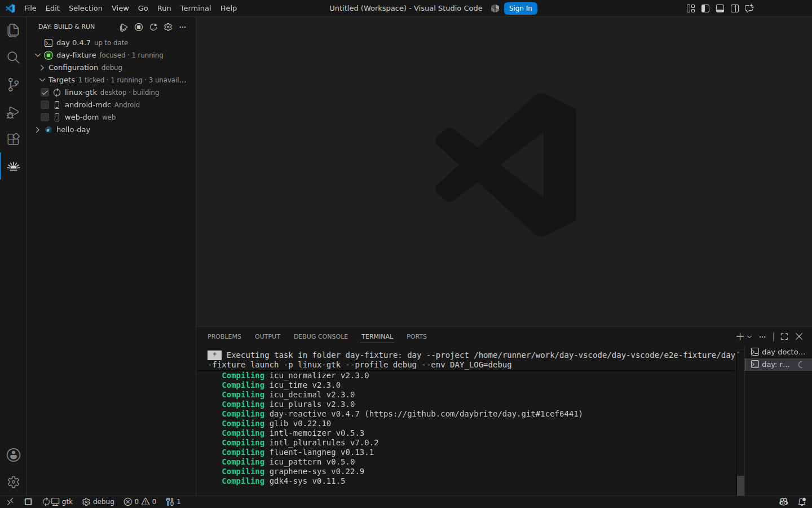
Task: Expand the hello-day project node
Action: pyautogui.click(x=38, y=130)
